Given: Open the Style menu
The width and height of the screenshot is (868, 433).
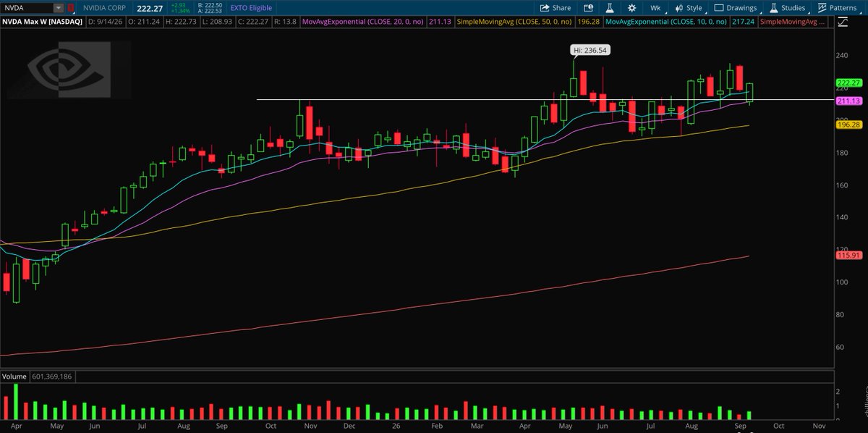Looking at the screenshot, I should [688, 8].
